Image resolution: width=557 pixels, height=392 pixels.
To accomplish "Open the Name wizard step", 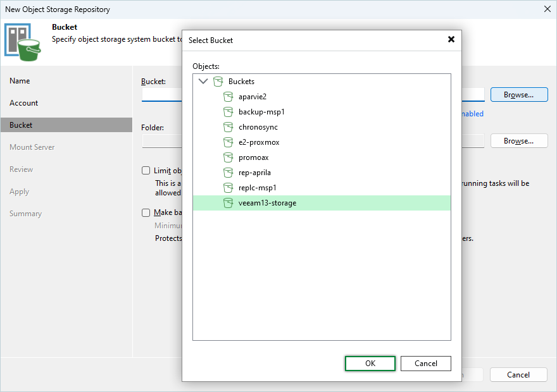I will click(20, 81).
